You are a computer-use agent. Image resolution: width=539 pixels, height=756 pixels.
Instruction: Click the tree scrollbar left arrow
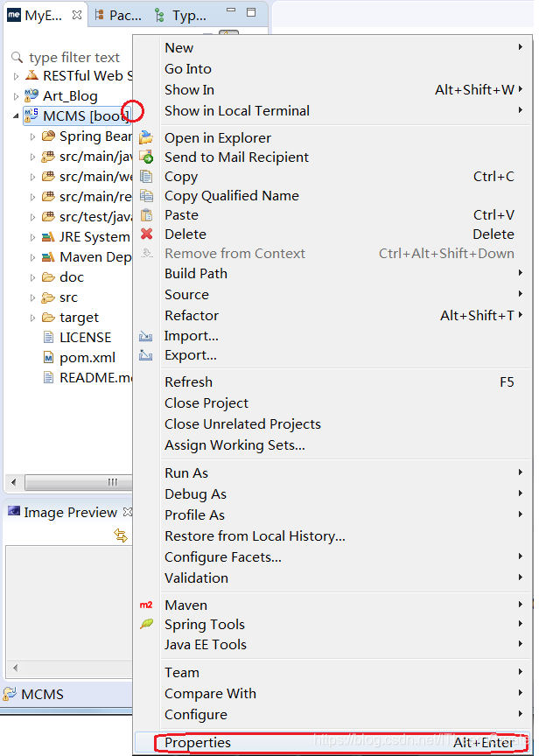13,482
